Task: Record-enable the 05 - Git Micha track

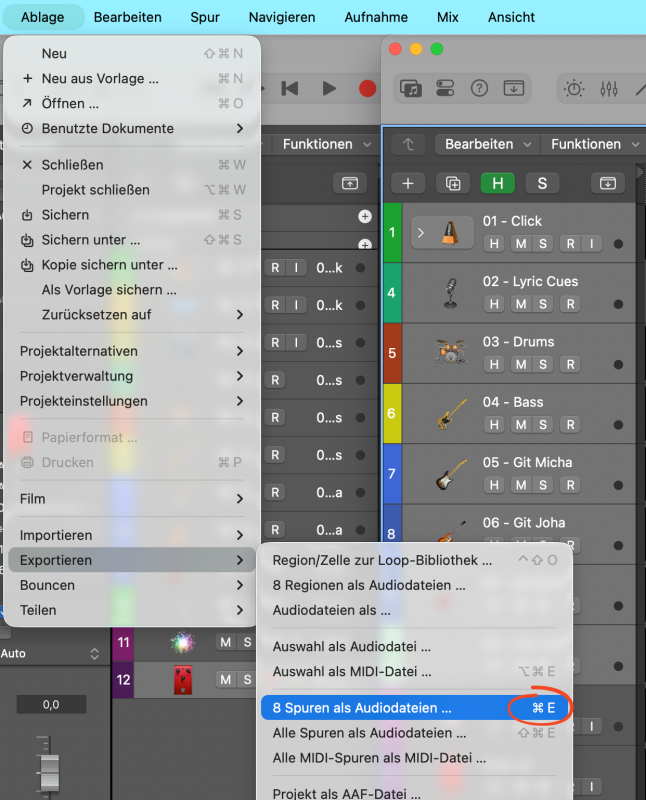Action: point(570,484)
